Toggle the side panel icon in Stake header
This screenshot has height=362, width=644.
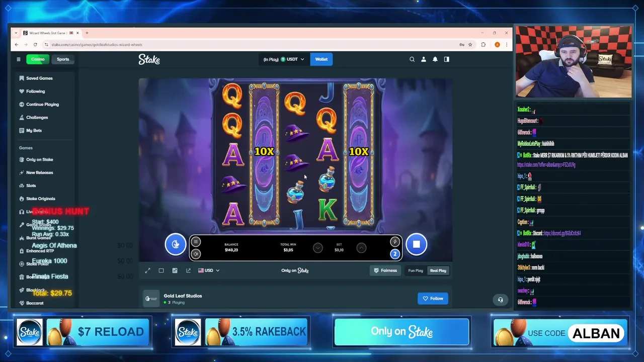click(446, 59)
